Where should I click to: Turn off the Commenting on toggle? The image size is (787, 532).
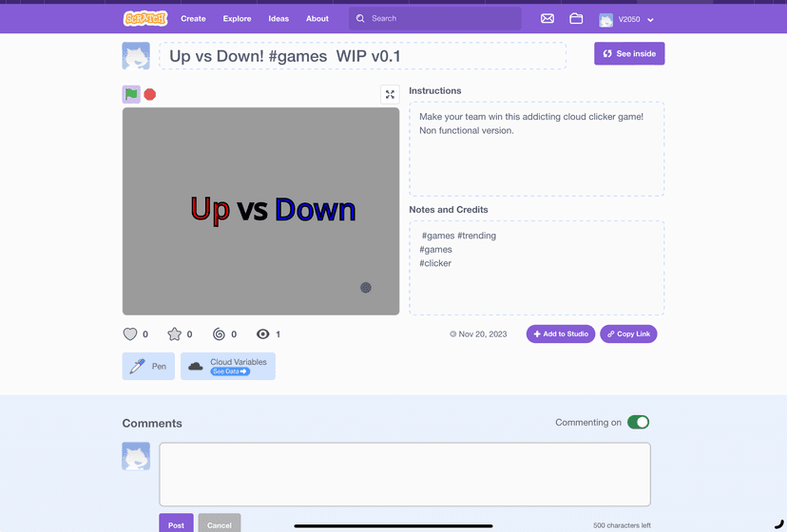[x=638, y=423]
